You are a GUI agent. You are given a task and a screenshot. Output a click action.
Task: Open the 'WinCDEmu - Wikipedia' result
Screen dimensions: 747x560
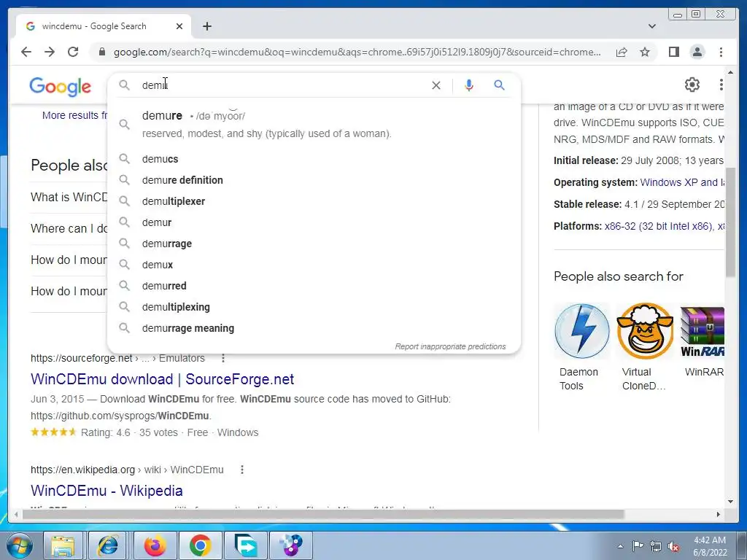pos(107,491)
